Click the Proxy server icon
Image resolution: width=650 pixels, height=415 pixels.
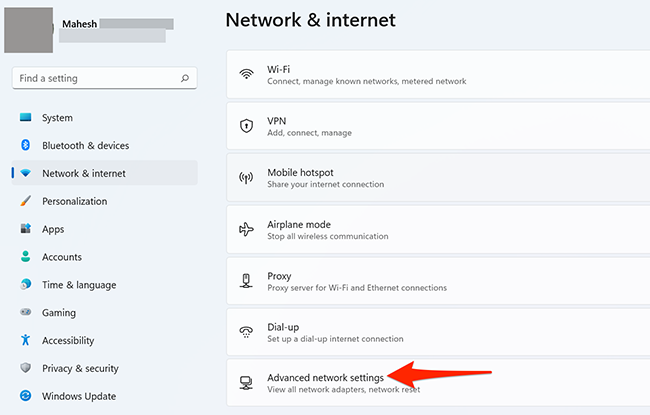click(246, 281)
